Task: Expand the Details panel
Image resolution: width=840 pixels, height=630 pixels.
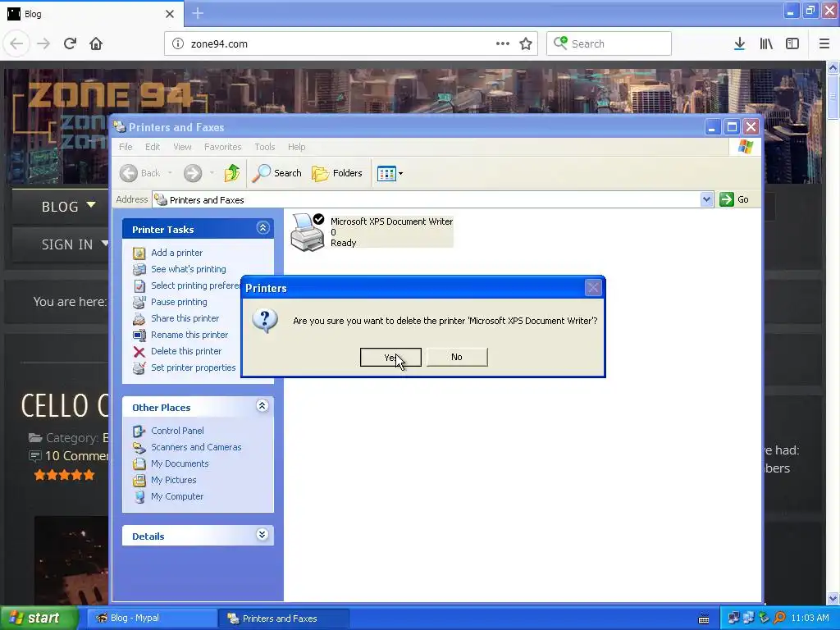Action: click(x=262, y=535)
